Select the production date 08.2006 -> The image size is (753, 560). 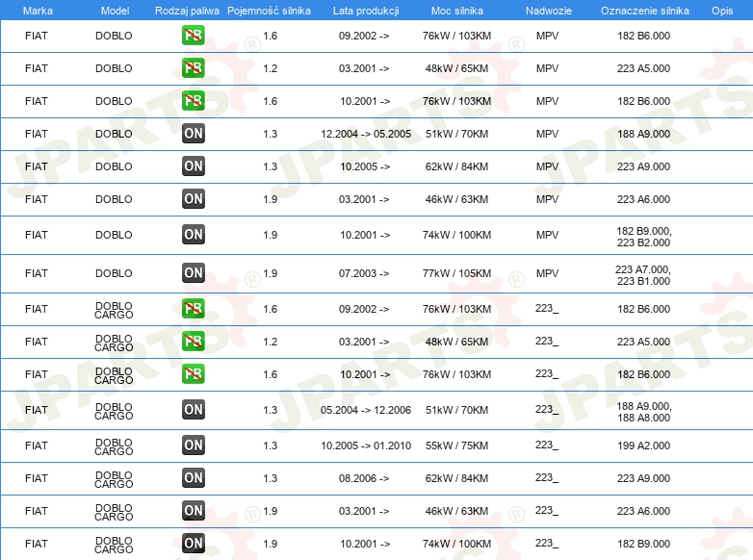(364, 478)
